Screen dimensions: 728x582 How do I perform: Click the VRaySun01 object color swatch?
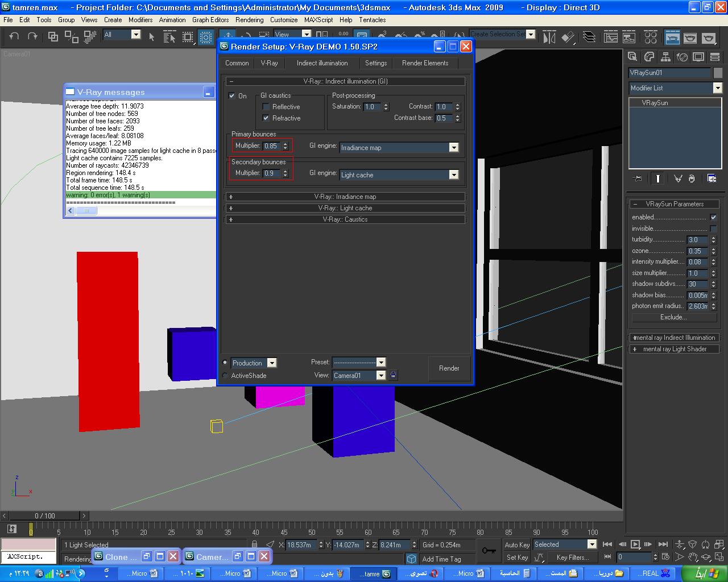tap(718, 73)
